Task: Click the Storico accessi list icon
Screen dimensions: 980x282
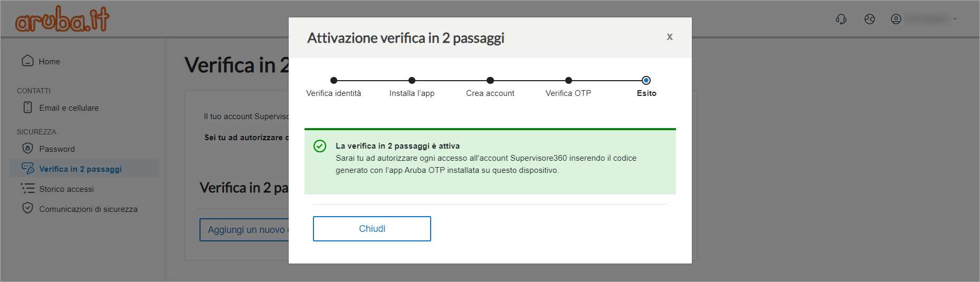Action: (27, 188)
